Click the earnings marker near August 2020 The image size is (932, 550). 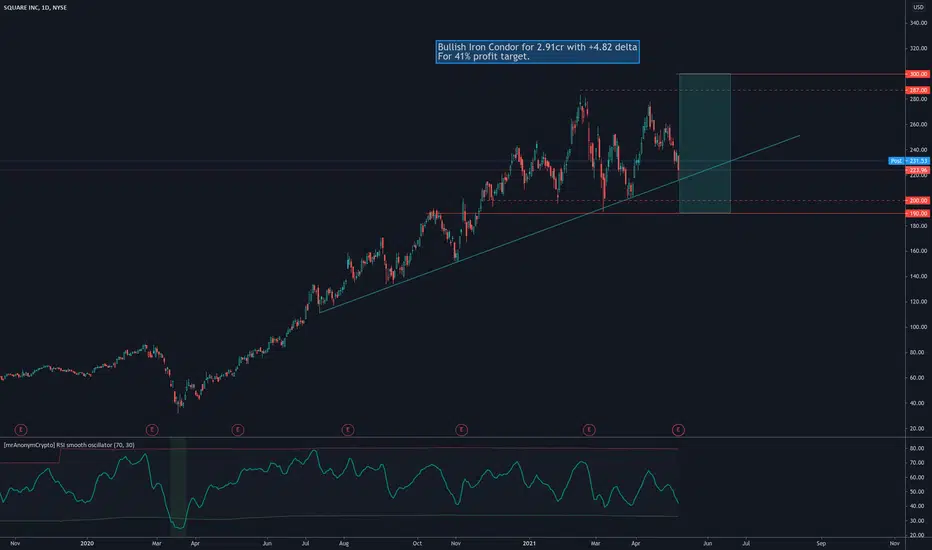click(348, 429)
